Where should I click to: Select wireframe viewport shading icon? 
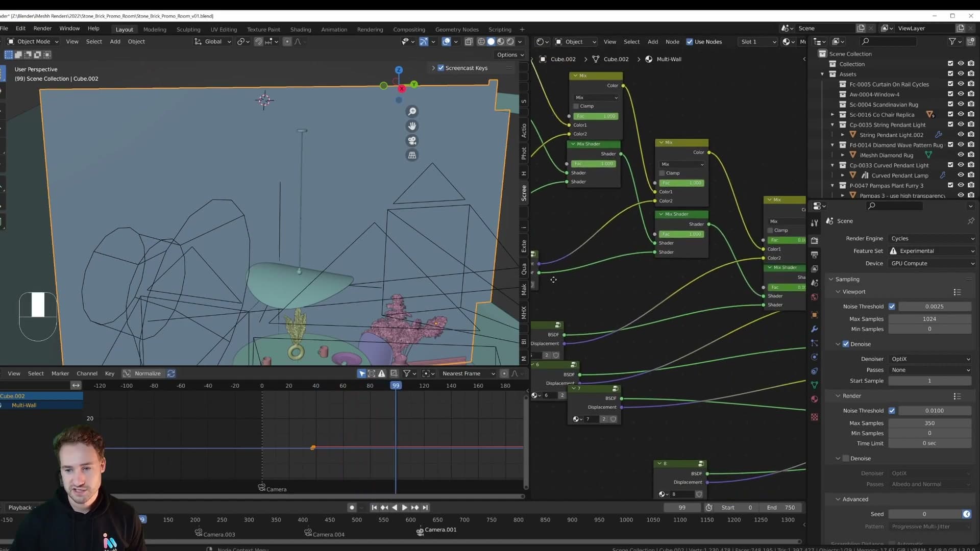pyautogui.click(x=481, y=42)
